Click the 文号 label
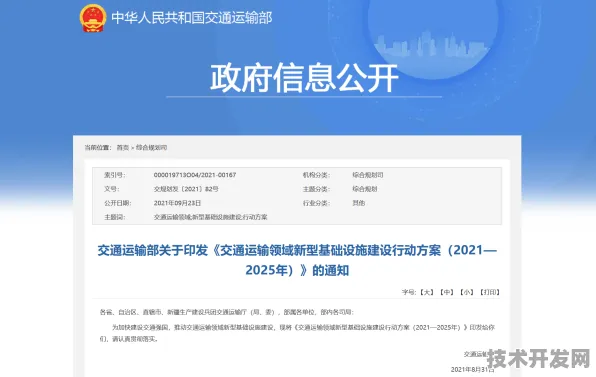The image size is (596, 377). tap(112, 189)
